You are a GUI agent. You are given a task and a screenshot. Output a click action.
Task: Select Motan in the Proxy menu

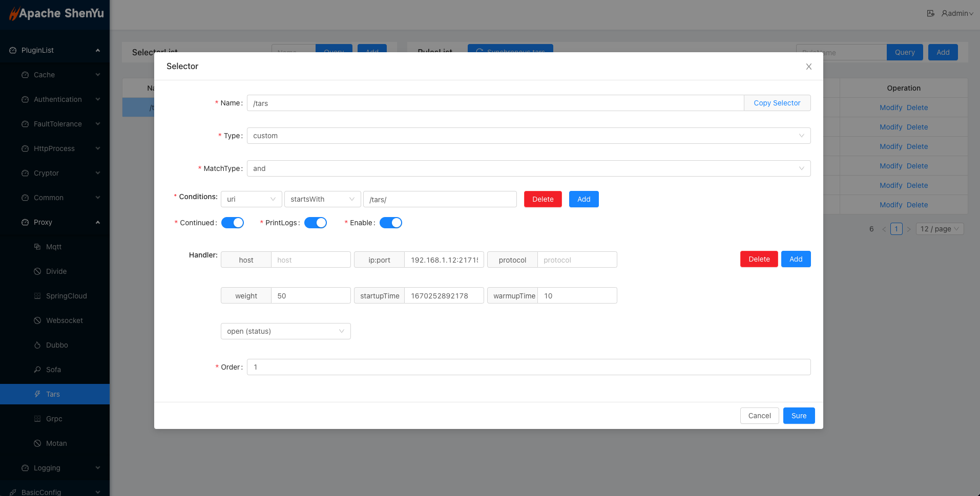tap(56, 443)
